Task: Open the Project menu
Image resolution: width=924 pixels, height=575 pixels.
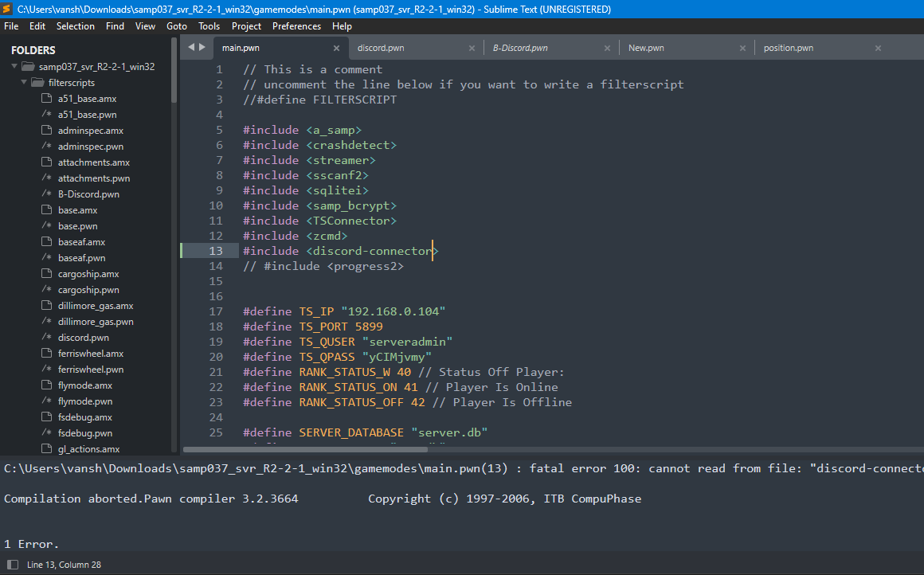Action: [x=246, y=26]
